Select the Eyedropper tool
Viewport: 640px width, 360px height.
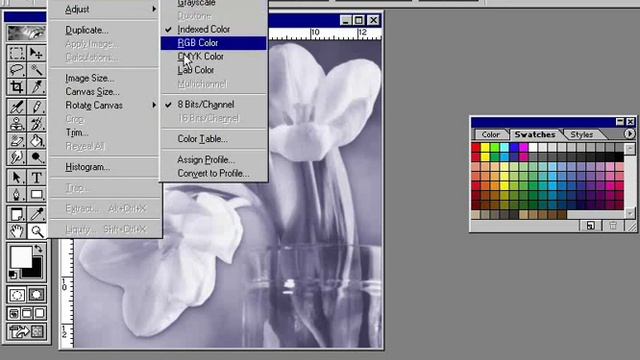point(36,214)
